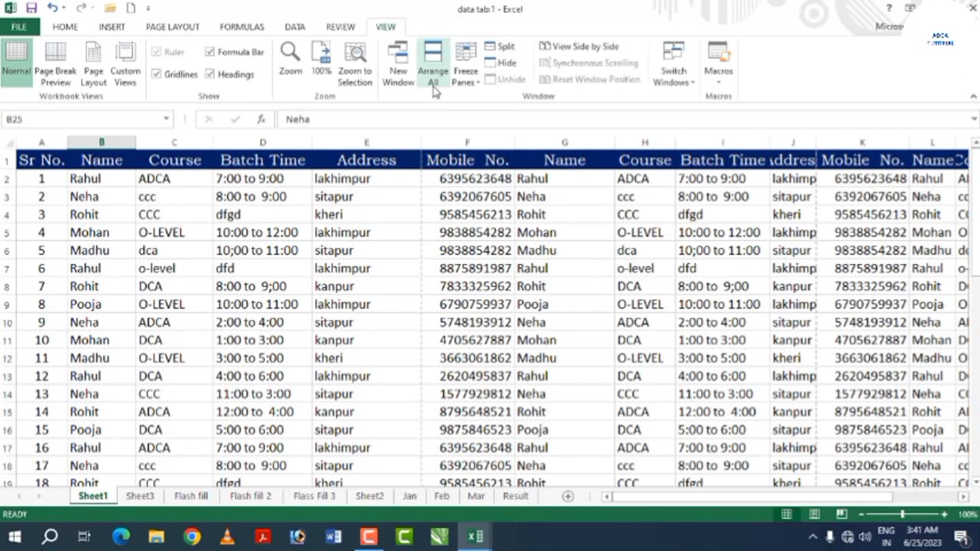Set zoom to 100% using ribbon button
980x551 pixels.
click(x=322, y=60)
